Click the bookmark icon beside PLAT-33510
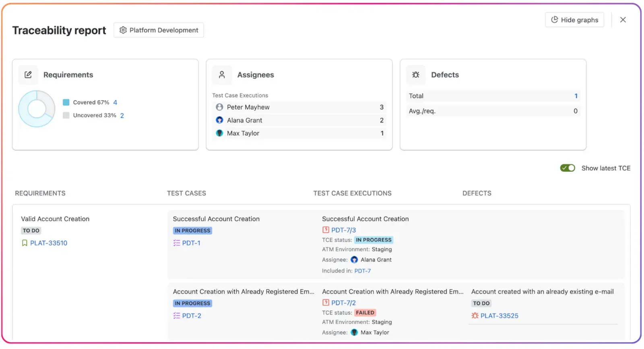The image size is (644, 349). click(x=25, y=243)
